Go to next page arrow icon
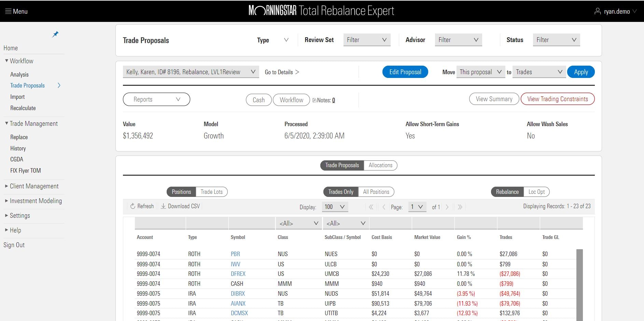The image size is (644, 321). coord(447,207)
